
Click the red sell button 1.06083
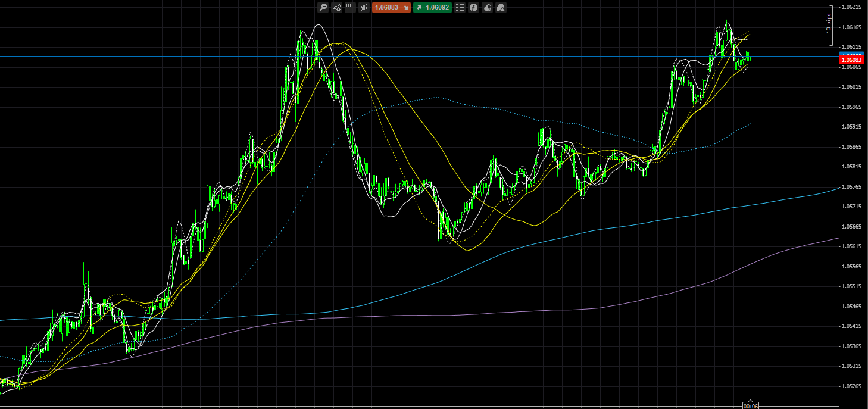point(391,7)
